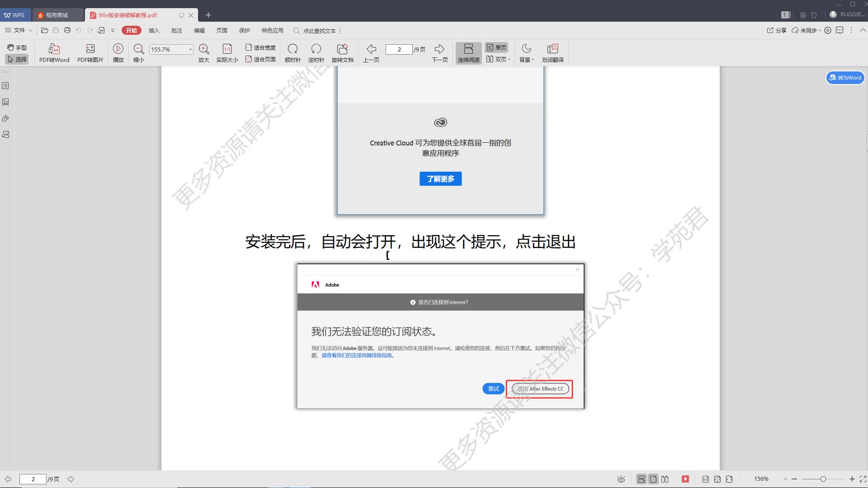Rotate the document clockwise with 顺时针
The width and height of the screenshot is (868, 488).
[293, 52]
